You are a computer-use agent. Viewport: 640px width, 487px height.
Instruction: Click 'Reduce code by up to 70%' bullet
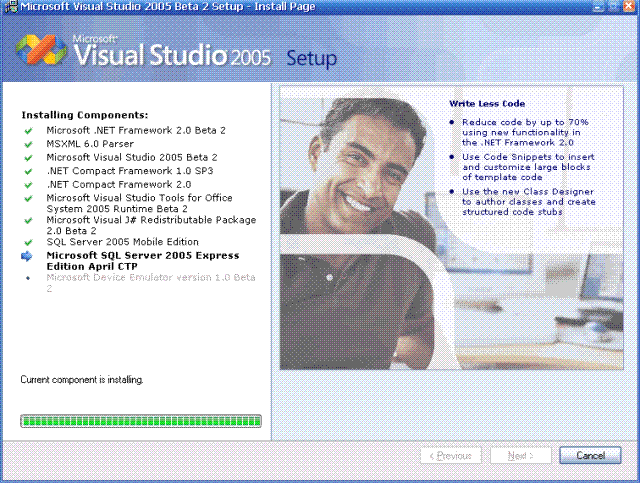pyautogui.click(x=525, y=132)
